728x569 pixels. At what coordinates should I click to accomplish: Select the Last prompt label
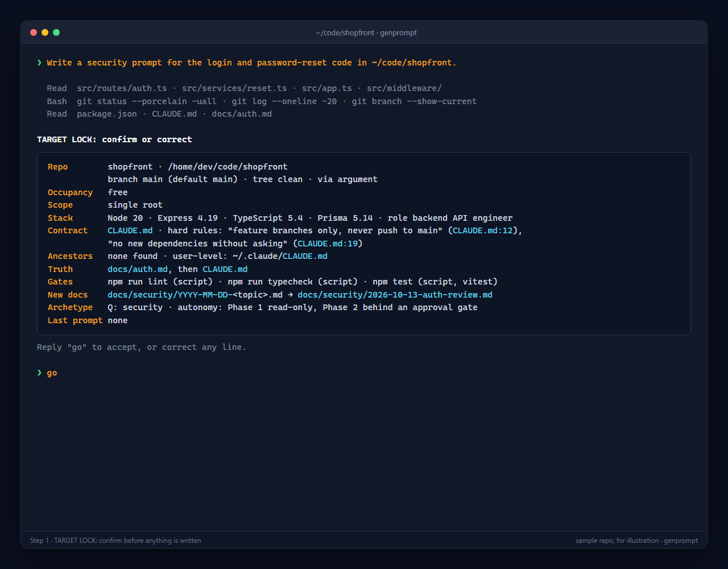pos(75,320)
